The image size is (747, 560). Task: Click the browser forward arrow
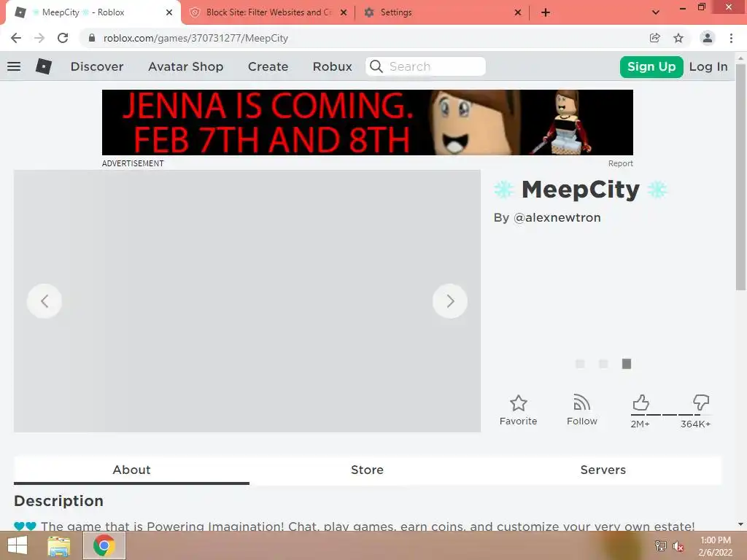click(39, 38)
